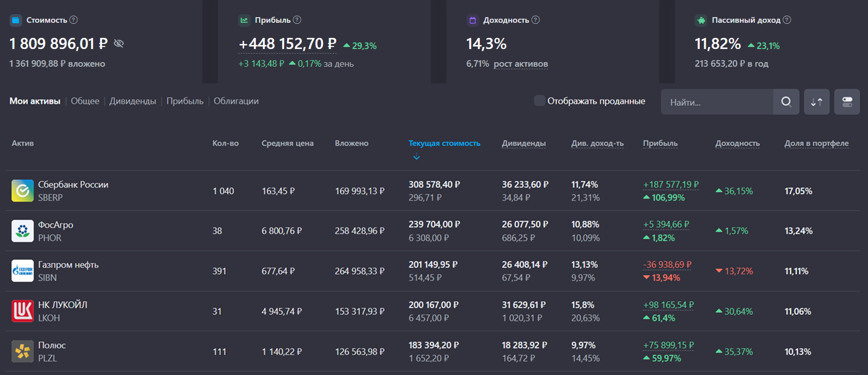Go to the Облигации tab
868x375 pixels.
[236, 101]
